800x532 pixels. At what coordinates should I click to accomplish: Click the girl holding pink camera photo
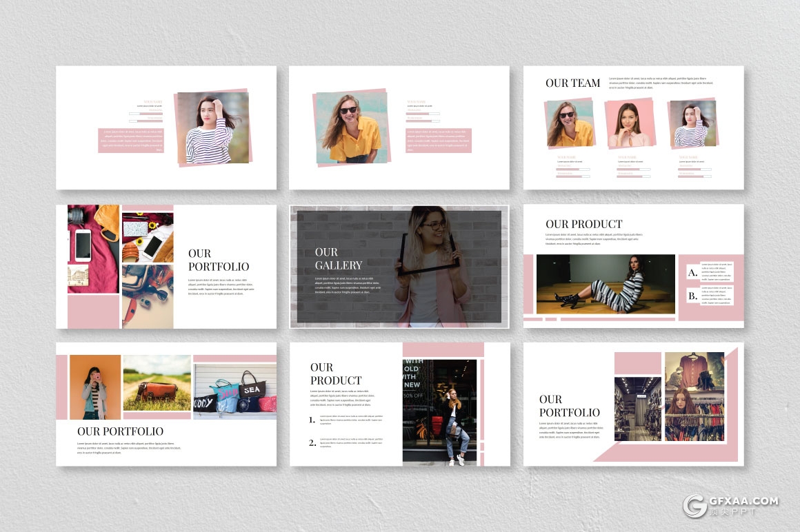pos(94,387)
